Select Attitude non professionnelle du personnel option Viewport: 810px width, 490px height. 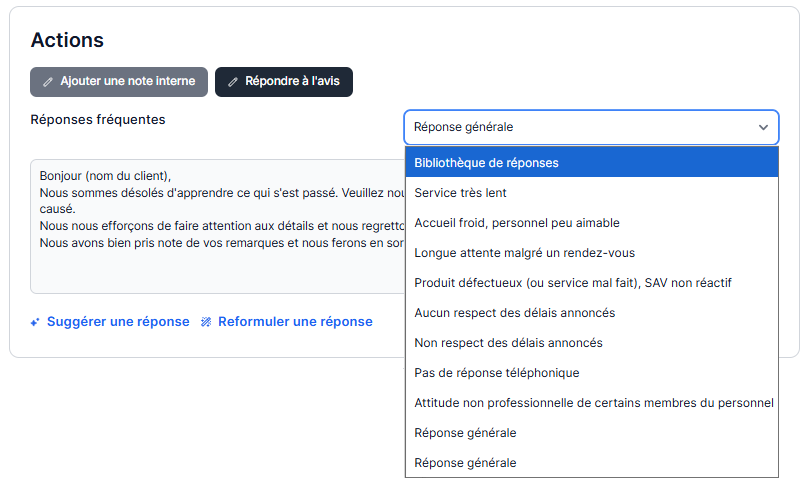[591, 402]
